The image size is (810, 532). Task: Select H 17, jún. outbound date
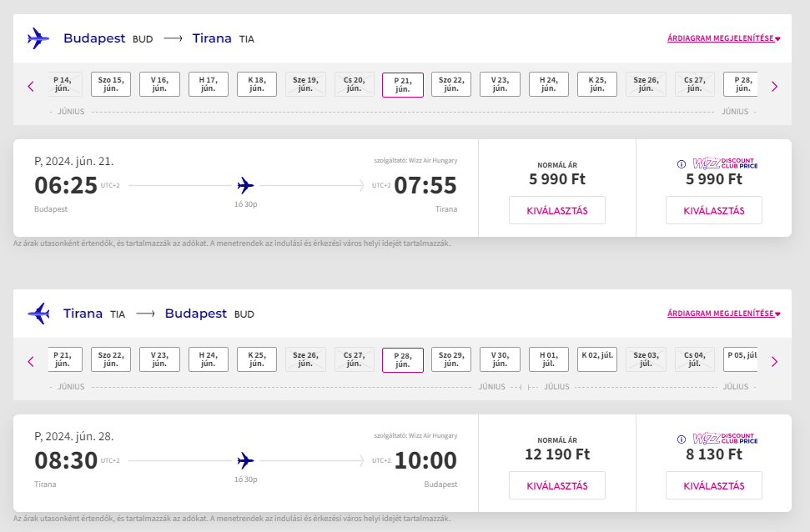209,84
